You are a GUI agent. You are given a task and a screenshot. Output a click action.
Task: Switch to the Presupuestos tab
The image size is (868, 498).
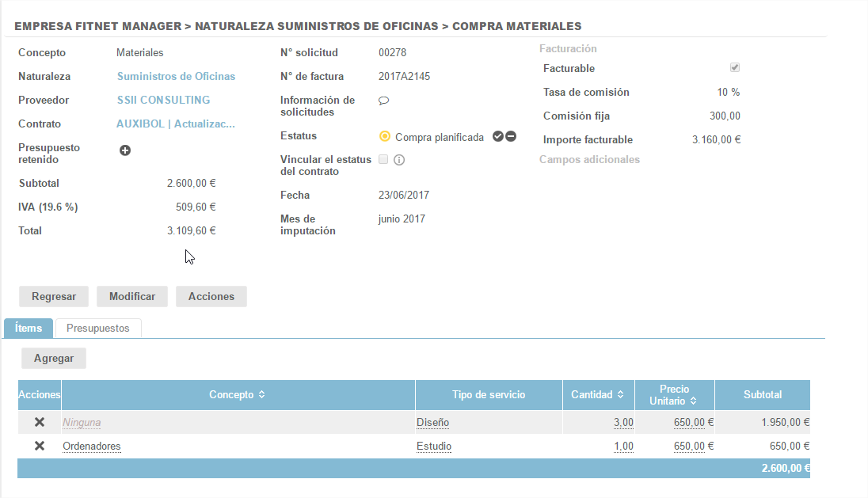[97, 328]
